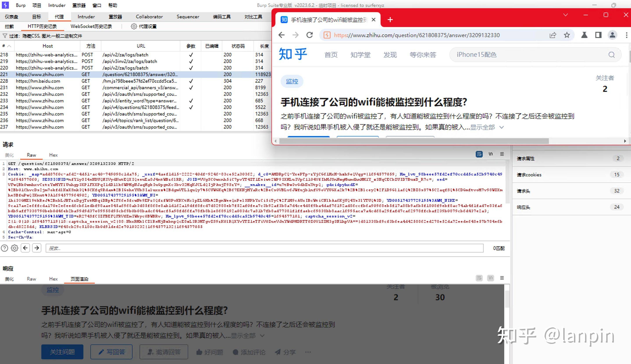Select history row 221 www.zhihu.com
Screen dimensions: 631x364
[x=135, y=74]
